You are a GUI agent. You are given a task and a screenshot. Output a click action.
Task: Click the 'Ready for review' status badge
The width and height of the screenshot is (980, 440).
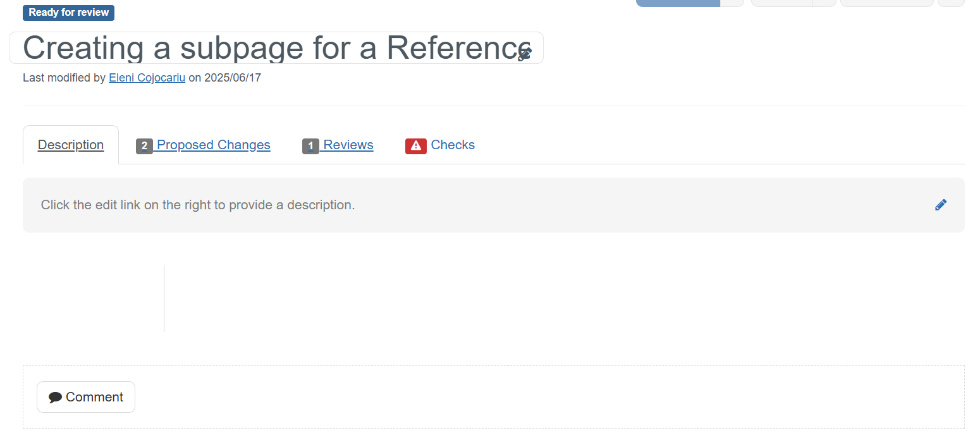68,13
